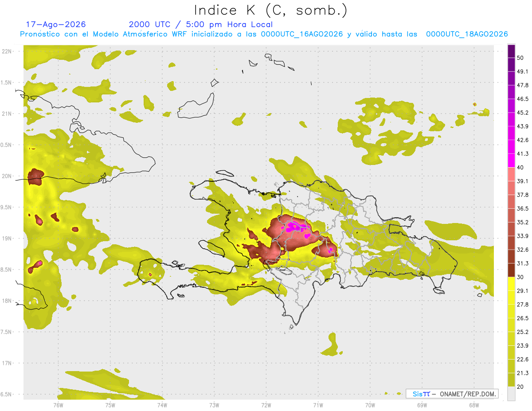Click the colorbar value "26.5"
This screenshot has width=532, height=411.
(x=522, y=318)
